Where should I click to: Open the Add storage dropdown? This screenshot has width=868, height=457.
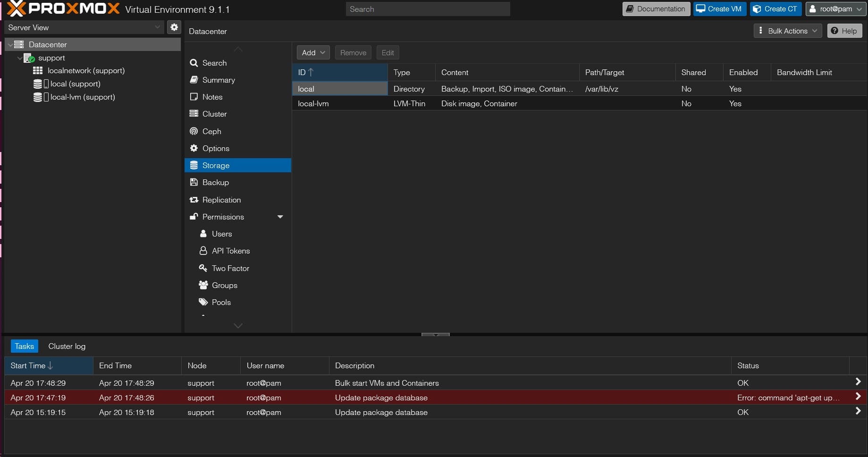pos(313,53)
